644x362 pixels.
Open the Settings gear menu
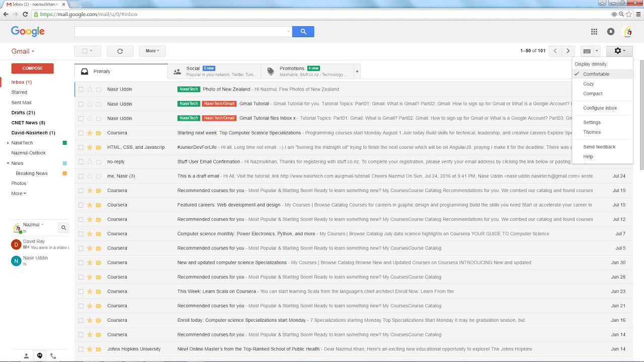[x=619, y=51]
